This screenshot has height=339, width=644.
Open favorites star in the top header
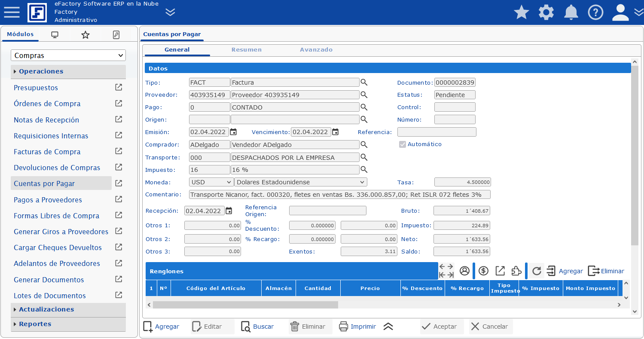pyautogui.click(x=522, y=12)
